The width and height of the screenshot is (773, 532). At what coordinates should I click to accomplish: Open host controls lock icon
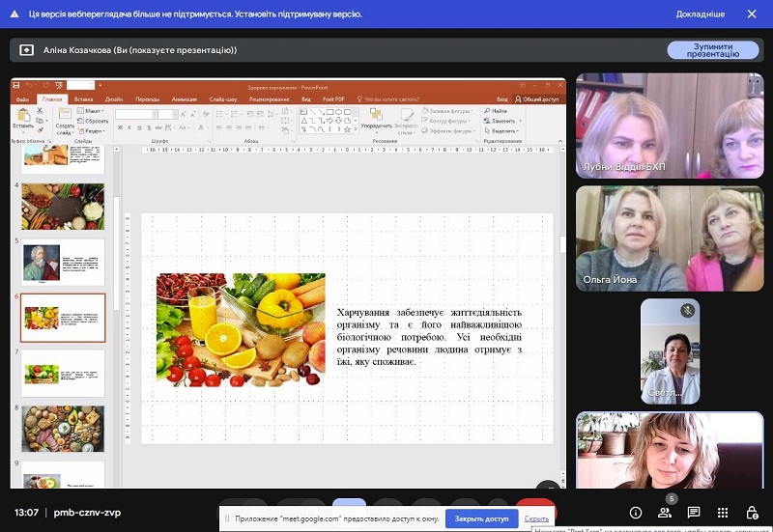(x=752, y=513)
